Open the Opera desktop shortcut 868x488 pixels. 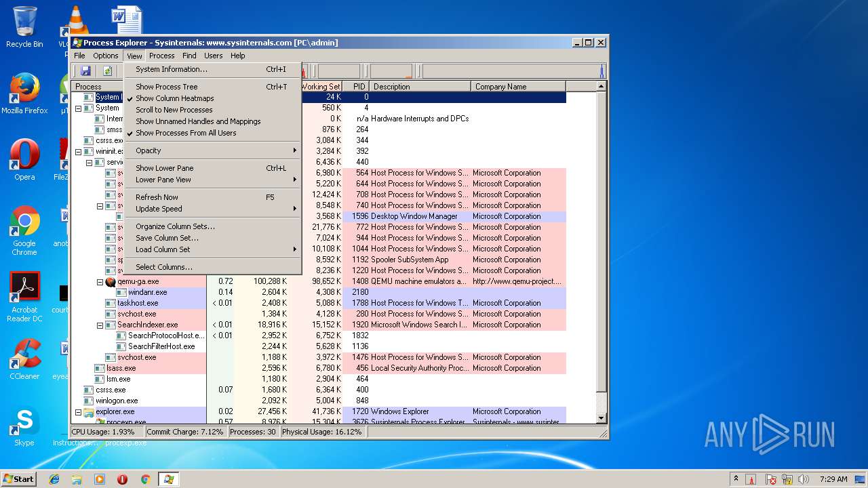24,160
